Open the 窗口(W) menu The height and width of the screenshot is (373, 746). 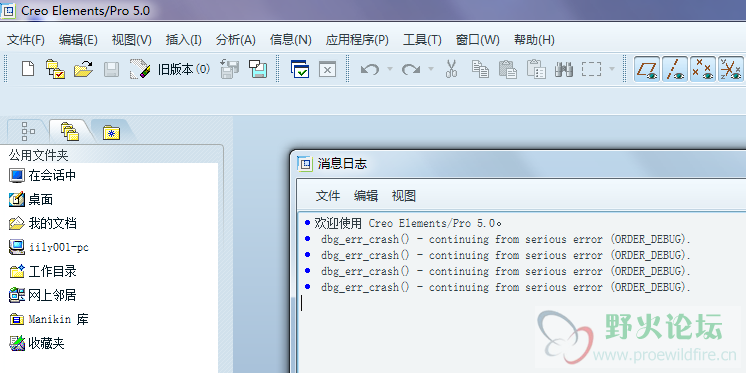pyautogui.click(x=477, y=40)
